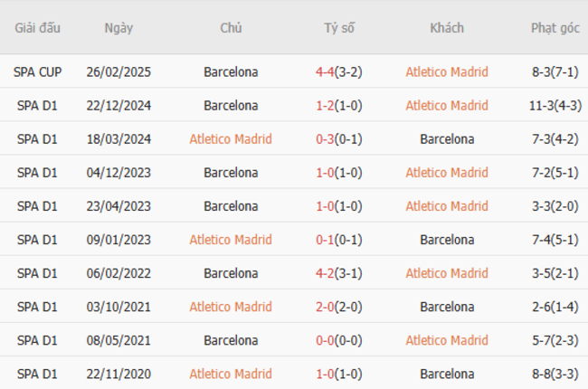This screenshot has height=389, width=588.
Task: Select the Atletico Madrid home team on 18/03/2024
Action: tap(231, 139)
